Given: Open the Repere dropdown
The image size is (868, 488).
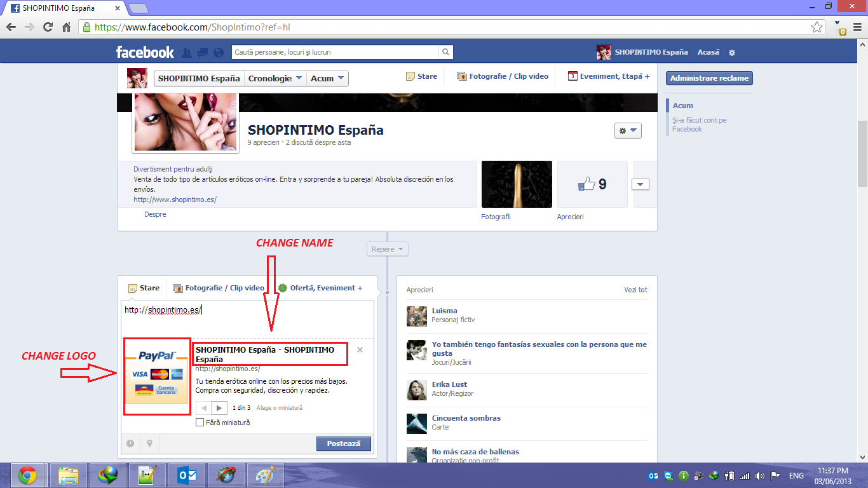Looking at the screenshot, I should tap(388, 249).
